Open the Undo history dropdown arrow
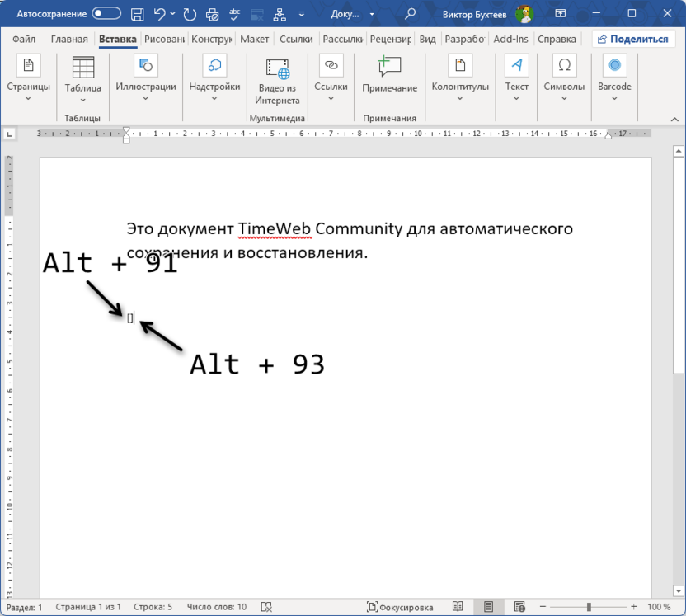The width and height of the screenshot is (686, 616). (173, 14)
